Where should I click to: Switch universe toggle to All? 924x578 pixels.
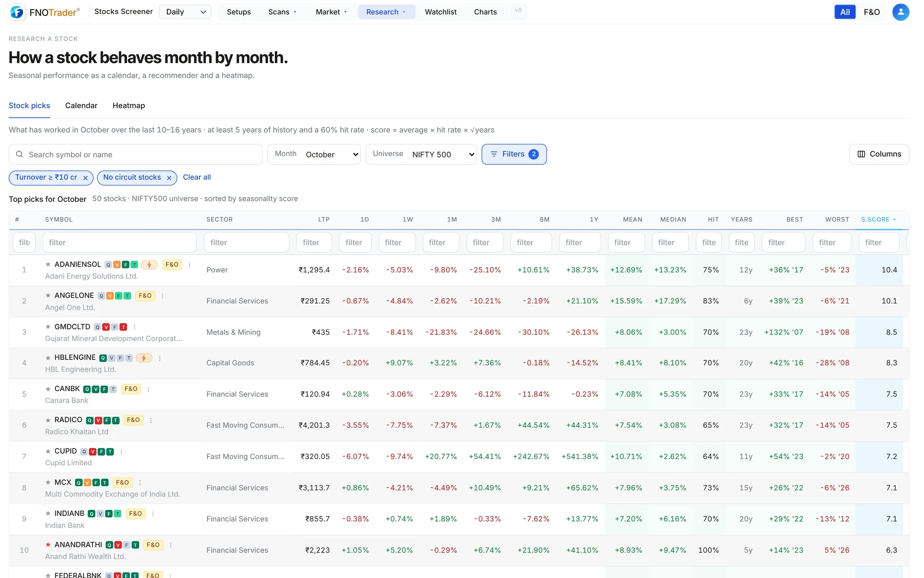[x=845, y=12]
